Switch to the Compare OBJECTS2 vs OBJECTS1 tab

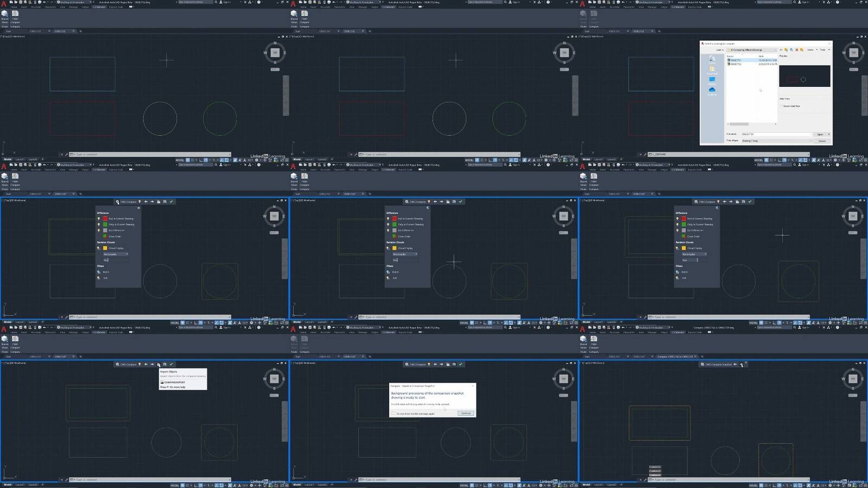pyautogui.click(x=675, y=357)
